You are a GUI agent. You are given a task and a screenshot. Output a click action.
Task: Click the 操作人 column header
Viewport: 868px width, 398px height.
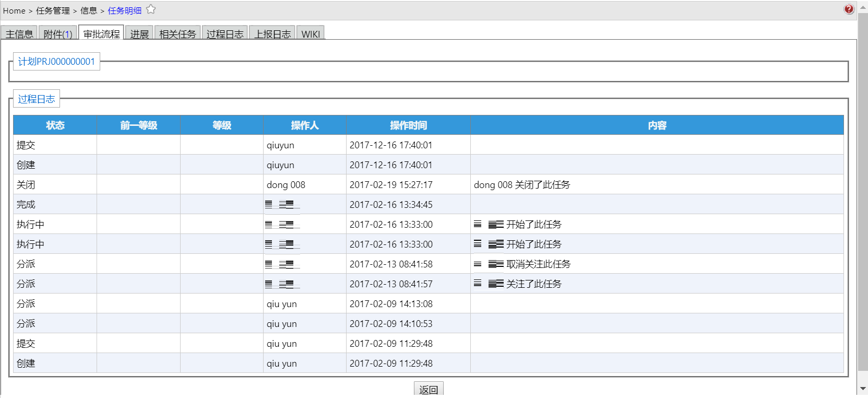coord(305,125)
